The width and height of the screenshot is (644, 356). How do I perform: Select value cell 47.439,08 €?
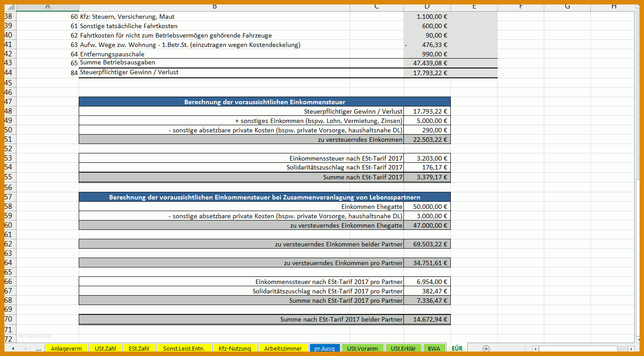(x=427, y=63)
